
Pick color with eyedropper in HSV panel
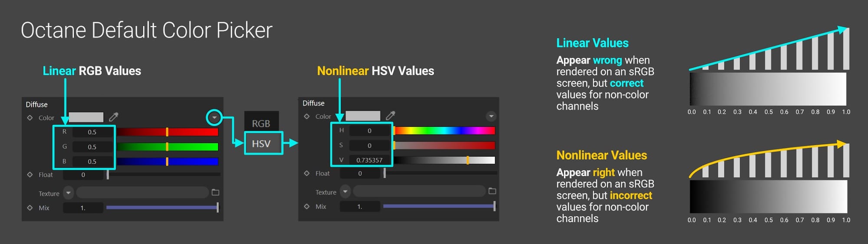tap(391, 116)
